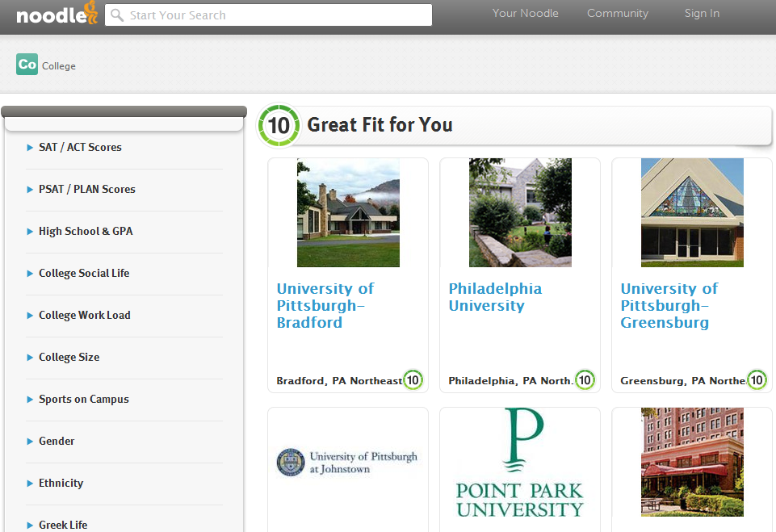
Task: Open the Community menu
Action: 618,14
